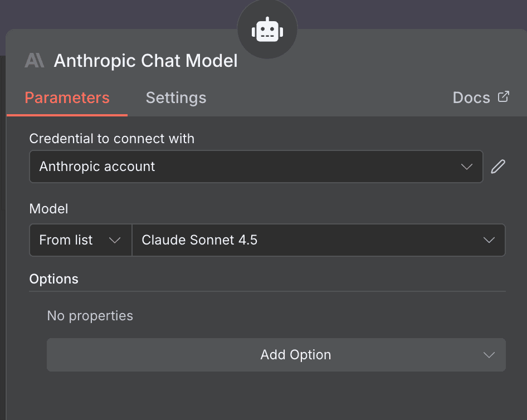The height and width of the screenshot is (420, 527).
Task: Switch to the Settings tab
Action: pos(176,97)
